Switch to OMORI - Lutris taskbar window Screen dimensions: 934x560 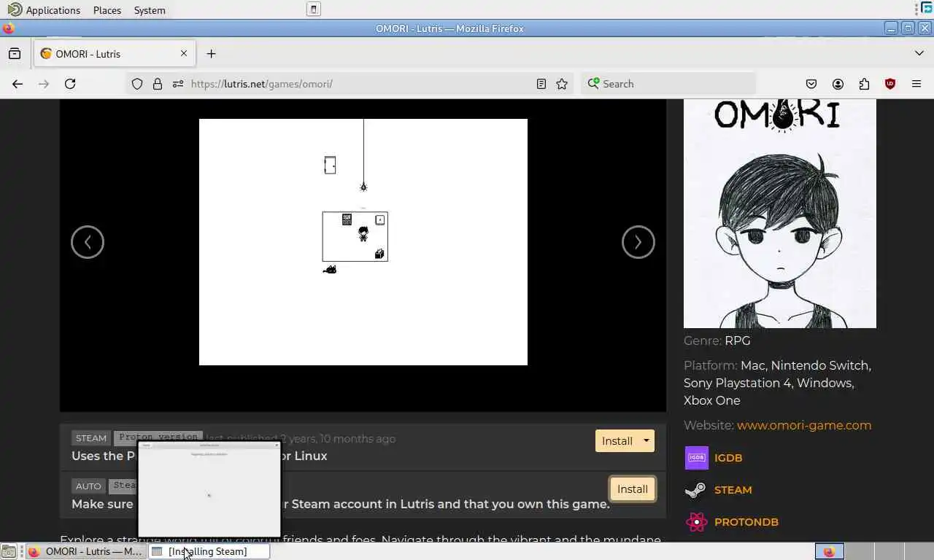(86, 551)
